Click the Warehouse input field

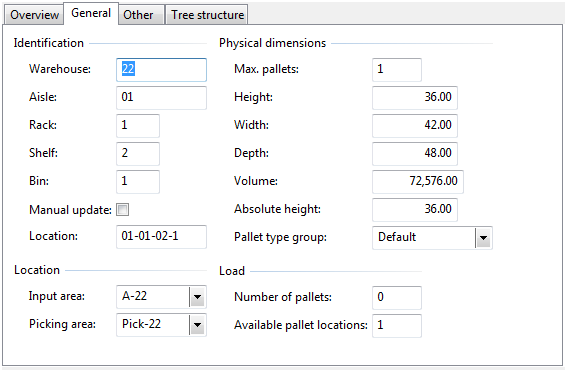coord(161,69)
